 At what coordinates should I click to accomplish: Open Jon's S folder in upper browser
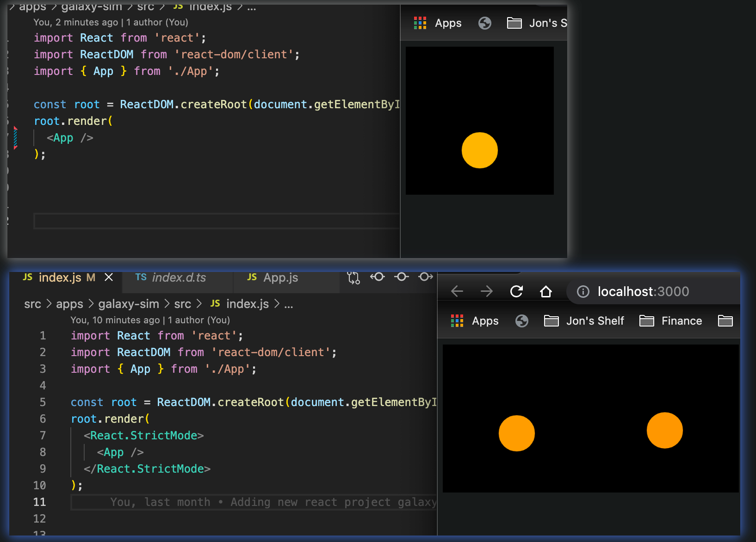point(537,23)
